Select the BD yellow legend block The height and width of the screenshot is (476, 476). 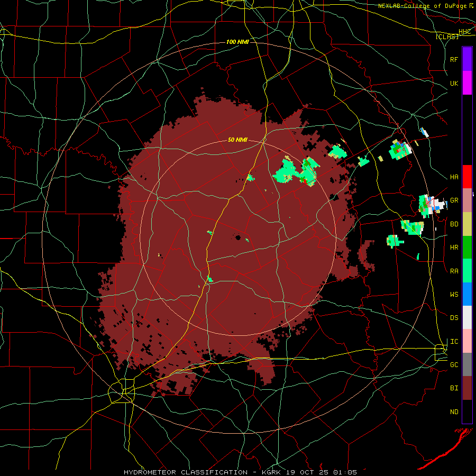(467, 224)
